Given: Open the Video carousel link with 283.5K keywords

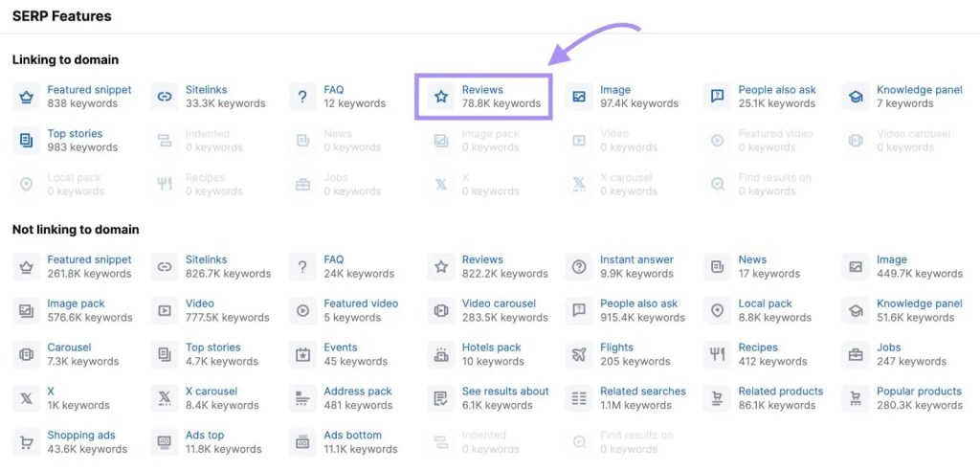Looking at the screenshot, I should tap(499, 303).
